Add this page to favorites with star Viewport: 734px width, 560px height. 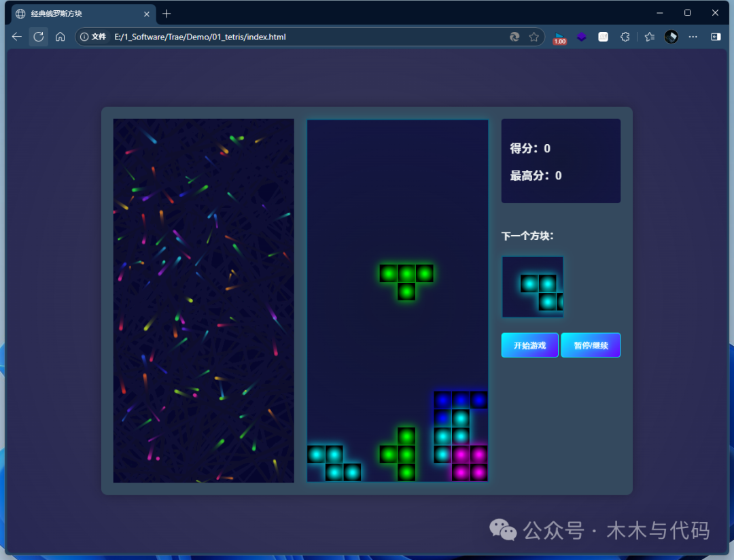534,37
